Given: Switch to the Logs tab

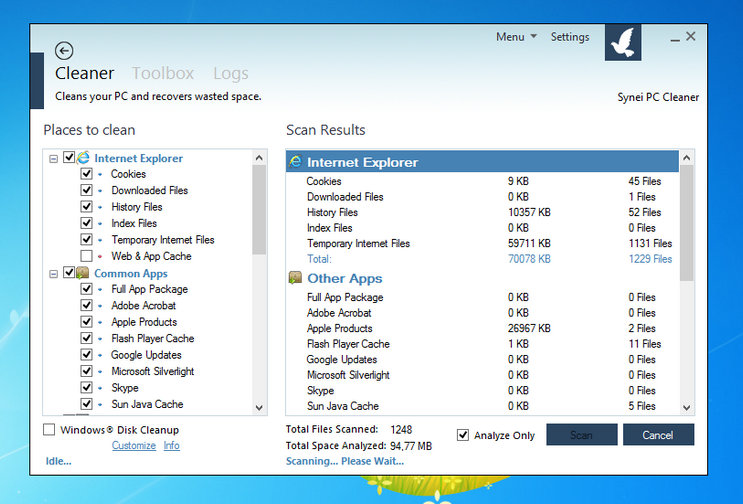Looking at the screenshot, I should point(230,73).
